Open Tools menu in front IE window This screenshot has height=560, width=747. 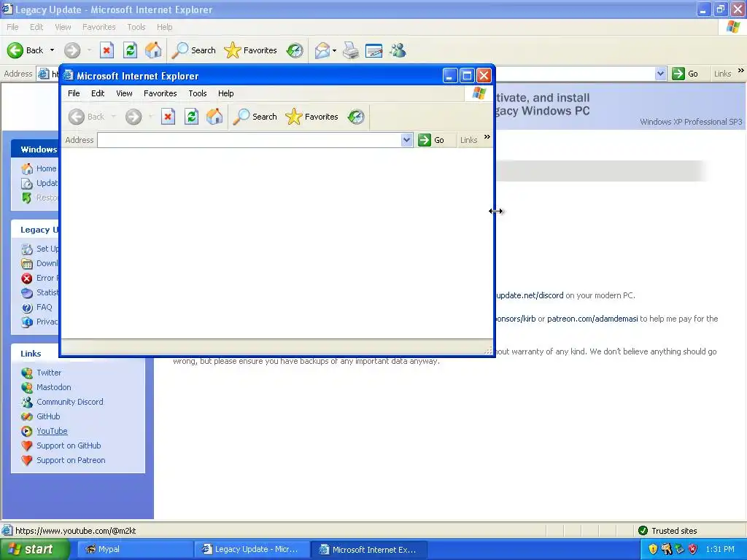click(x=197, y=93)
